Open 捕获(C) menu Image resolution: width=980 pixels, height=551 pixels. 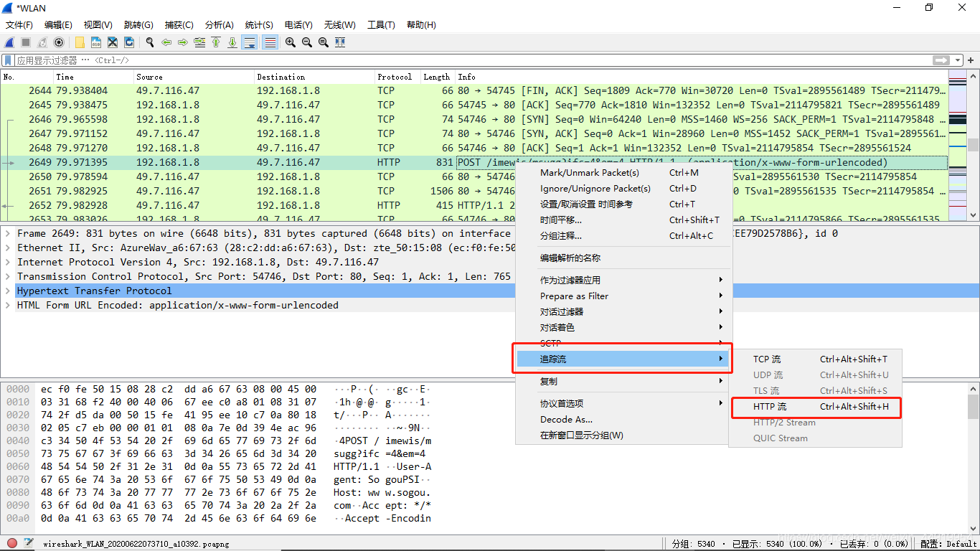click(x=179, y=25)
